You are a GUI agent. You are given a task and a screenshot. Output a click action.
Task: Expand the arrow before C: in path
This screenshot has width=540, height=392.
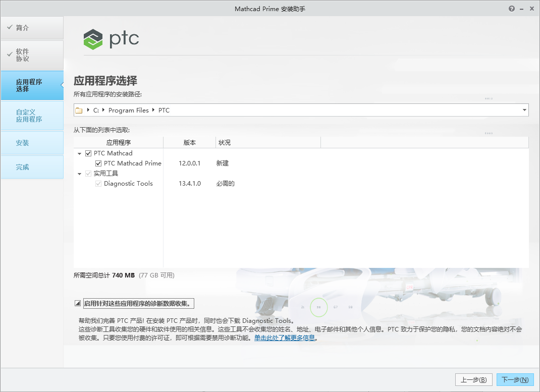point(88,110)
